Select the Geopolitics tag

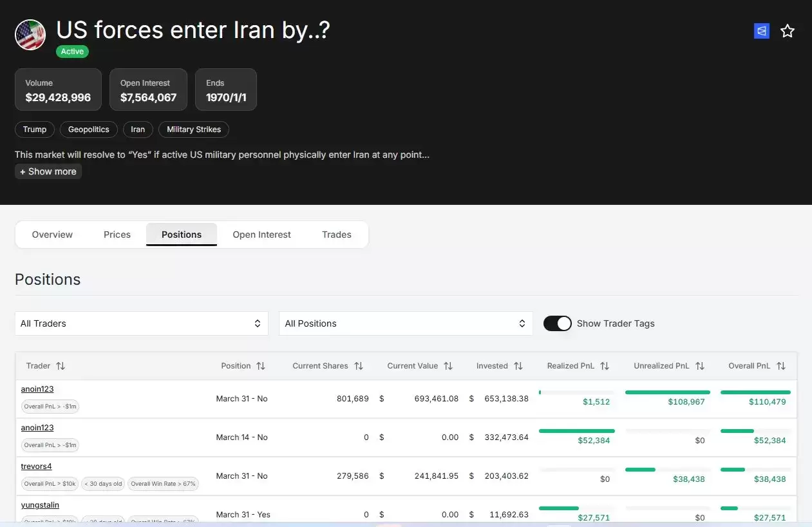[x=89, y=129]
